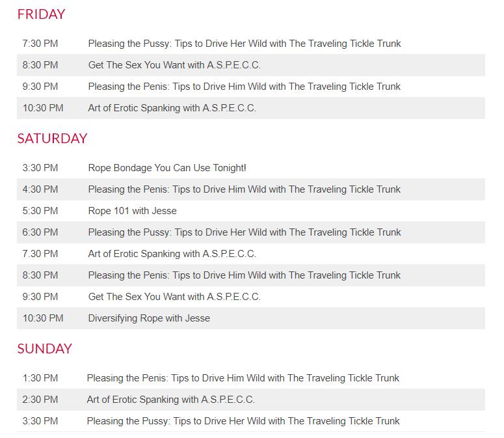Click the 5:30 PM time cell
Screen dimensions: 504x438
tap(40, 211)
